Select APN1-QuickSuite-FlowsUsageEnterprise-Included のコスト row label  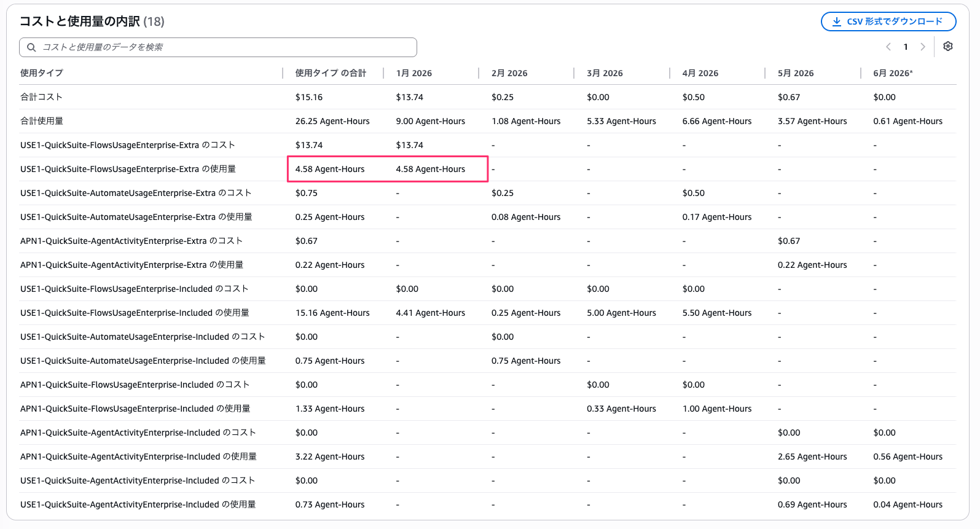point(135,385)
